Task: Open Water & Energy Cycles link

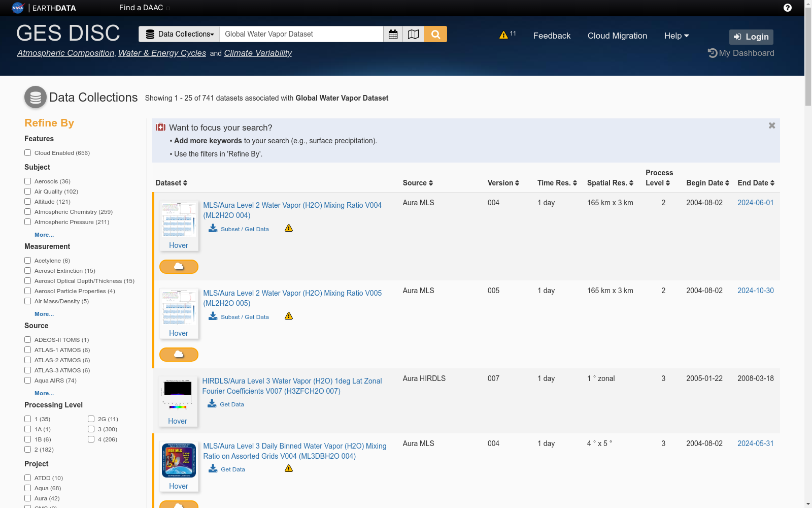Action: pos(162,53)
